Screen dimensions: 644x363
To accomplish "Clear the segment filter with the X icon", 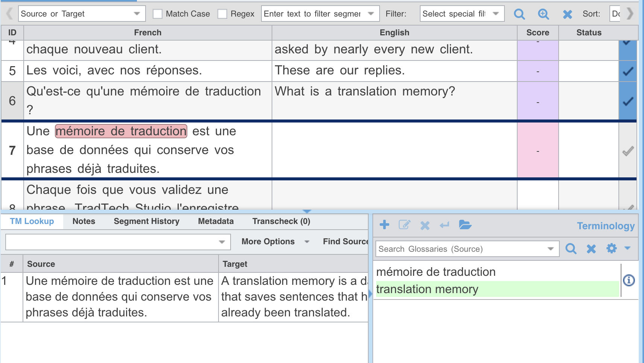I will [x=567, y=14].
